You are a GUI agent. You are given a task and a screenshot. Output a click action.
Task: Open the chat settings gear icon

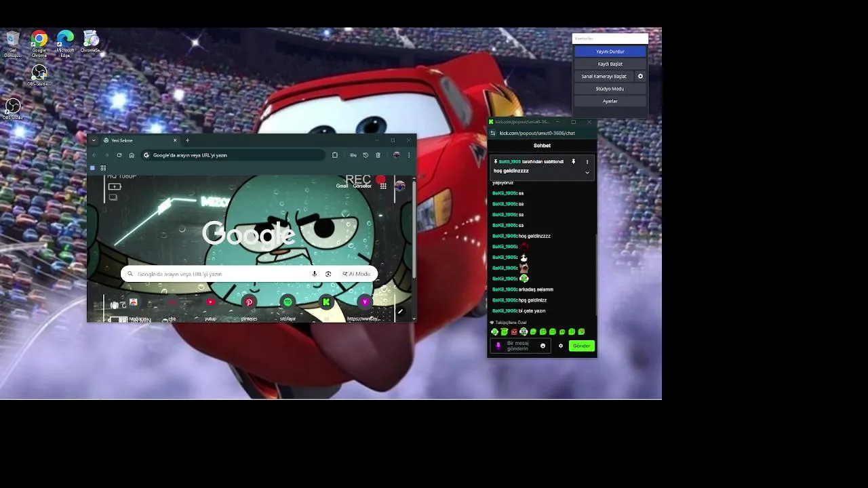(561, 346)
